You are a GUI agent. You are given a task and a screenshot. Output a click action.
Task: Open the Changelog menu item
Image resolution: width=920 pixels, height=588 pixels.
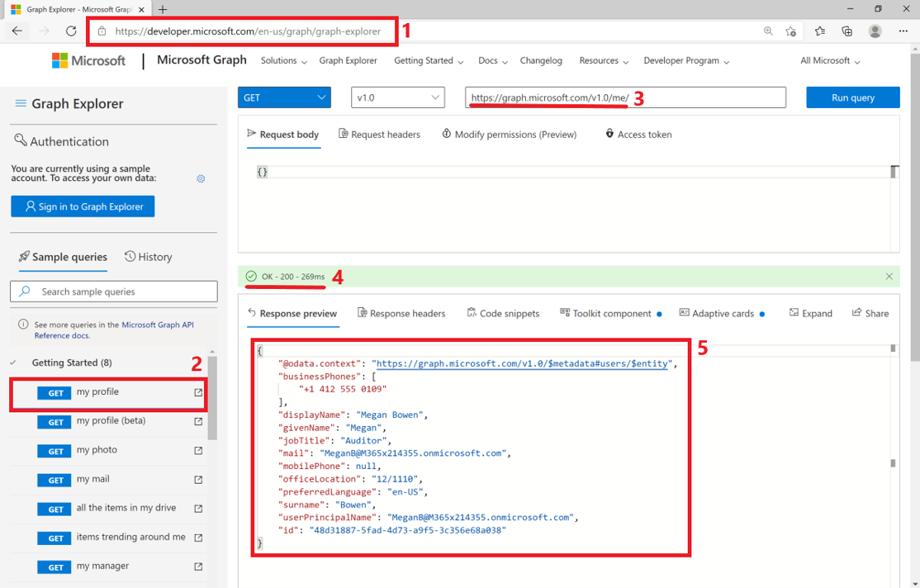pos(541,60)
